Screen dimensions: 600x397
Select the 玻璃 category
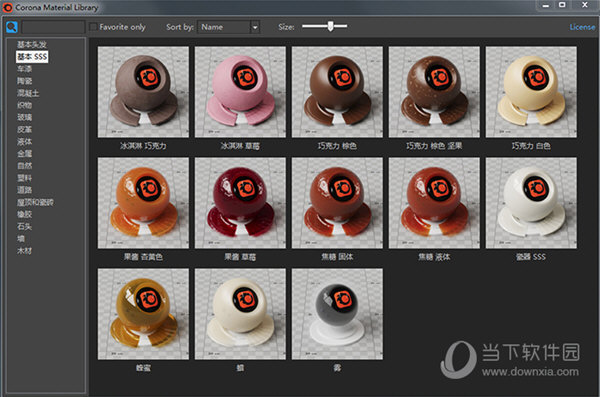[24, 117]
